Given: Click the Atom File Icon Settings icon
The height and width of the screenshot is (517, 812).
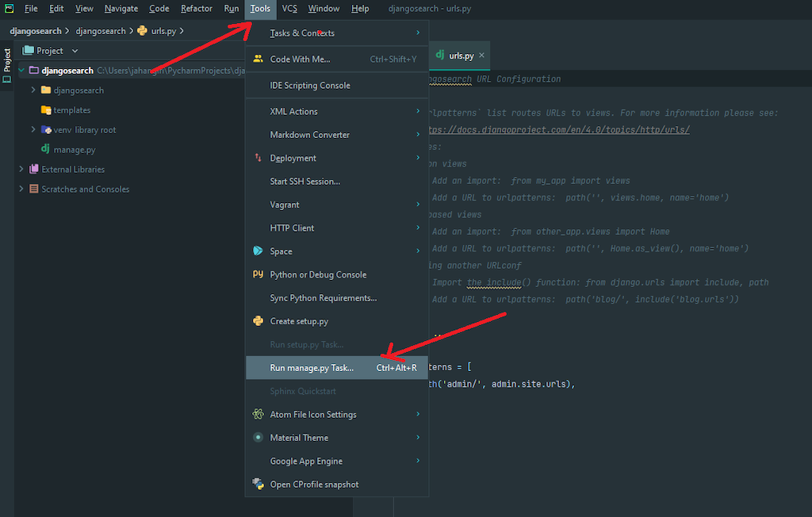Looking at the screenshot, I should tap(257, 414).
